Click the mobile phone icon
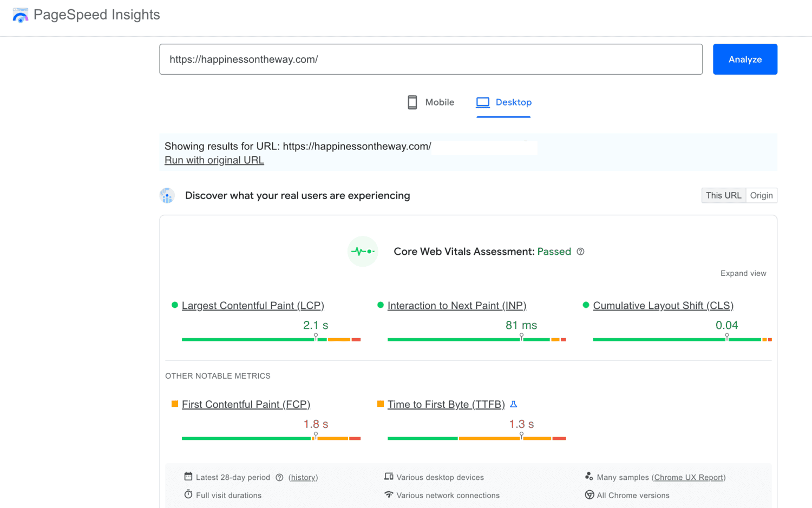This screenshot has height=508, width=812. 412,102
